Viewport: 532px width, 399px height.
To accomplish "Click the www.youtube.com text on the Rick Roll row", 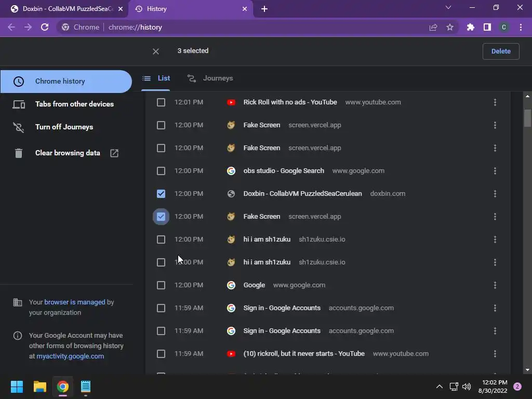I will click(x=373, y=102).
